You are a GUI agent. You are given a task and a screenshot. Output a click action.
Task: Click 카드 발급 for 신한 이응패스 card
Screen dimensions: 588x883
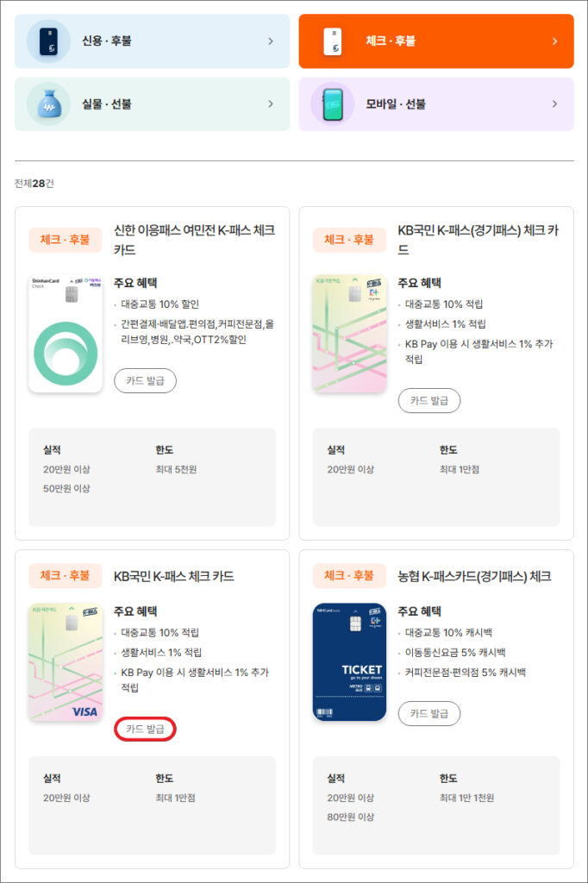click(145, 380)
